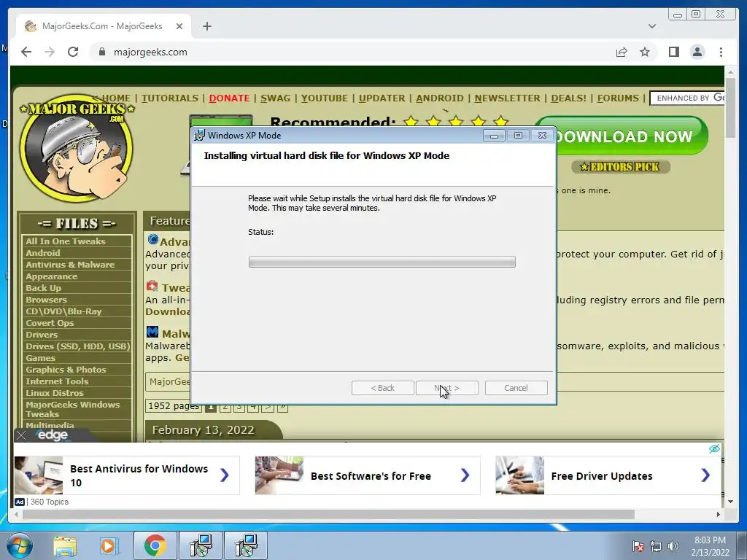Open the DONATE nav link
Image resolution: width=747 pixels, height=560 pixels.
pos(229,98)
